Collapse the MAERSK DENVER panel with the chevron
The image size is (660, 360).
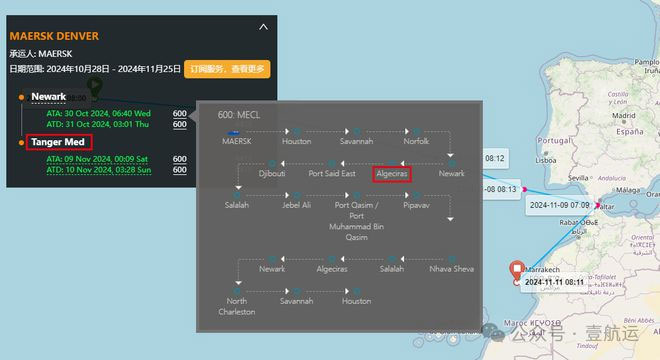(x=263, y=27)
